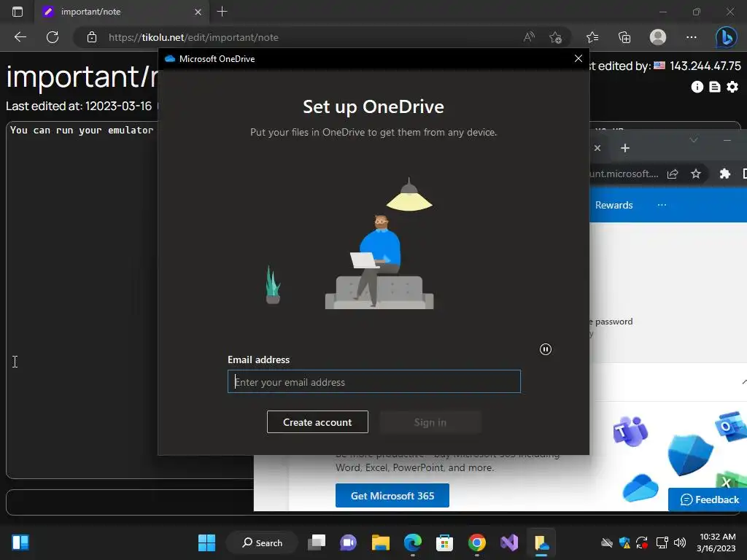This screenshot has height=560, width=747.
Task: Open note settings gear on tikolu page
Action: (x=732, y=87)
